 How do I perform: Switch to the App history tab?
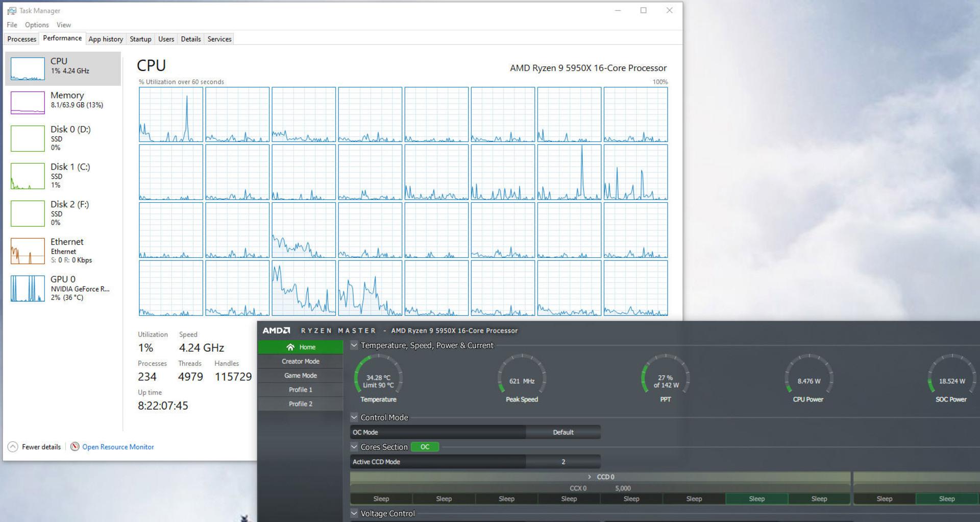pyautogui.click(x=106, y=39)
